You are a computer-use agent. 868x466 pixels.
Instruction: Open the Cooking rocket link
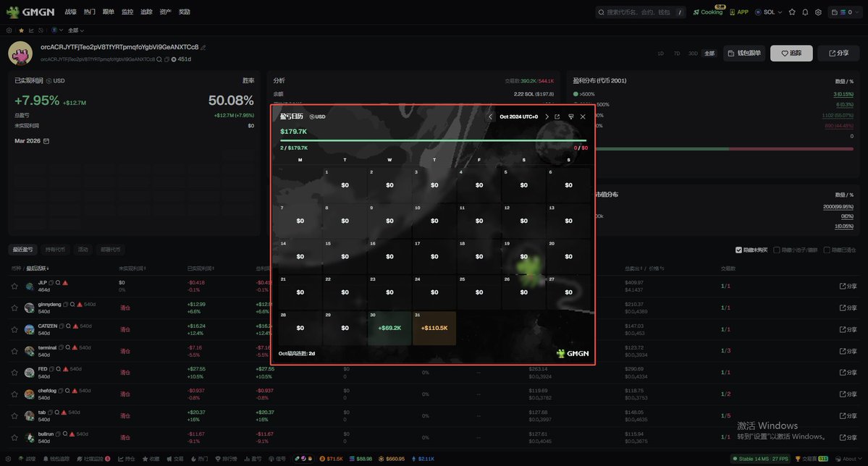[x=708, y=12]
